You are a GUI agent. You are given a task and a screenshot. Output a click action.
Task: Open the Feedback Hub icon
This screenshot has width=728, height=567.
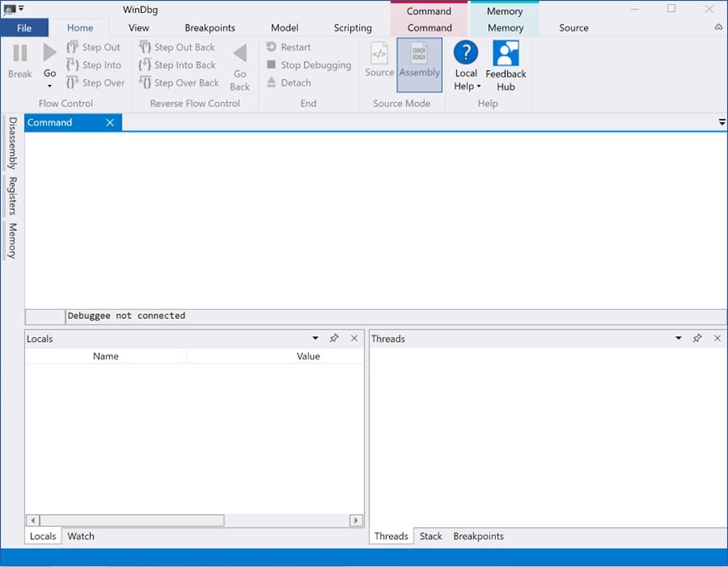[506, 53]
